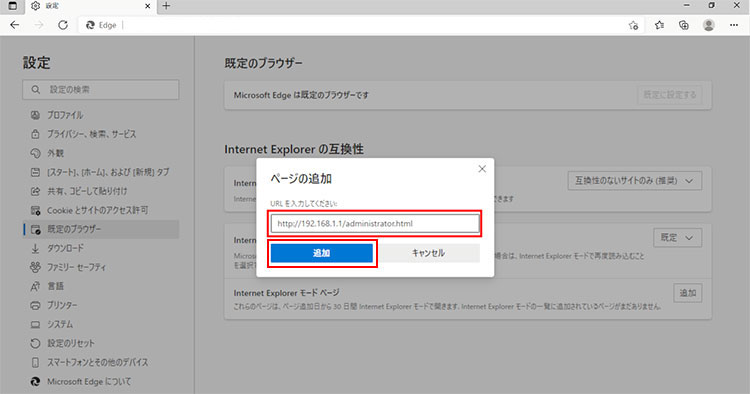Focus the URL input field in dialog
Screen dimensions: 750x394
click(x=375, y=223)
